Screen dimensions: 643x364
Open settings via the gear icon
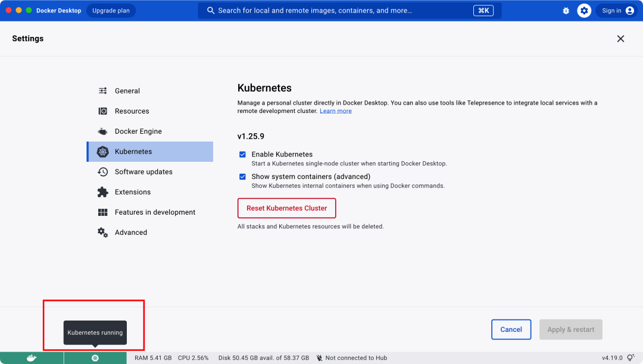584,11
